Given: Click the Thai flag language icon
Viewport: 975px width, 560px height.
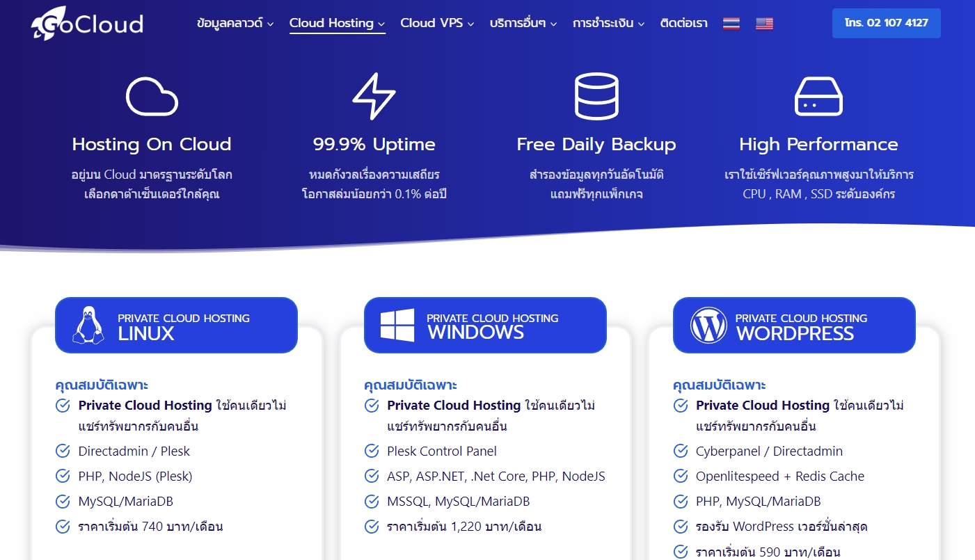Looking at the screenshot, I should (731, 23).
